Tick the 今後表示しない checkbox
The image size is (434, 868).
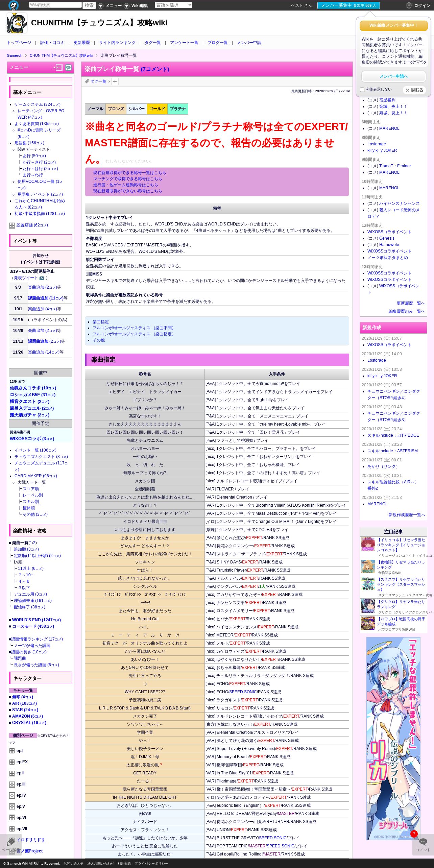point(362,90)
